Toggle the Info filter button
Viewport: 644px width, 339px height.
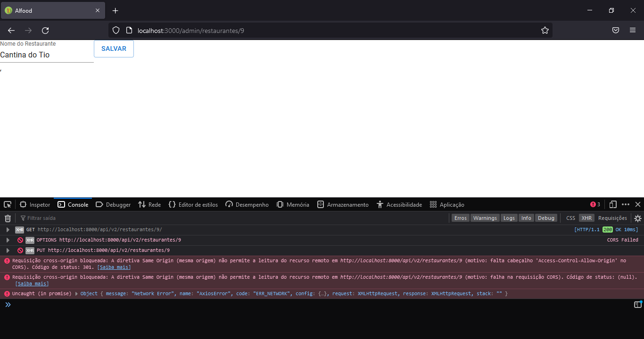pyautogui.click(x=526, y=218)
